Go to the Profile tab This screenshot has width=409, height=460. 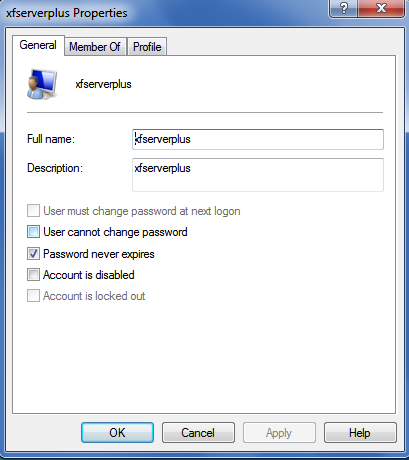click(147, 47)
